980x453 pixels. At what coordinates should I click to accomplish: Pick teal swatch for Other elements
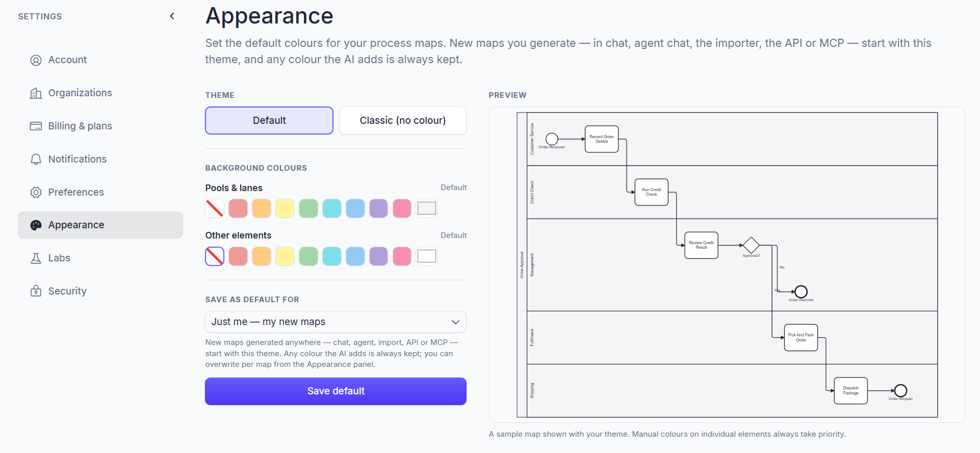click(x=332, y=256)
